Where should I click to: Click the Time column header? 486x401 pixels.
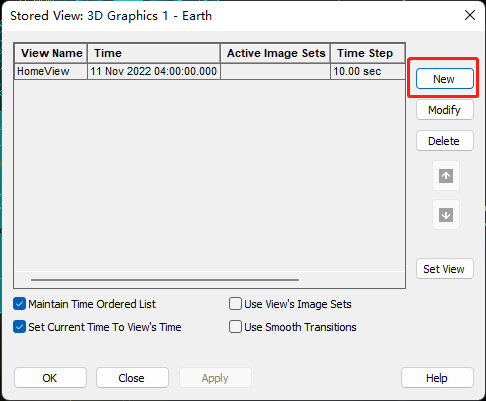[x=154, y=53]
